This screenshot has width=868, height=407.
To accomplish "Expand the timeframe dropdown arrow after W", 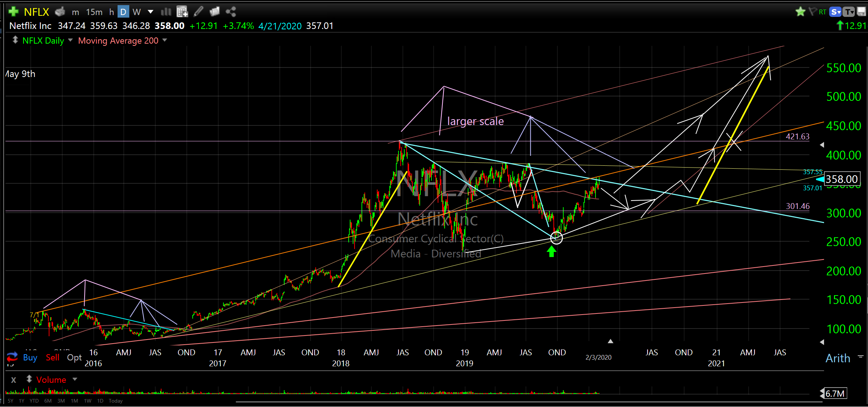I will (x=150, y=12).
